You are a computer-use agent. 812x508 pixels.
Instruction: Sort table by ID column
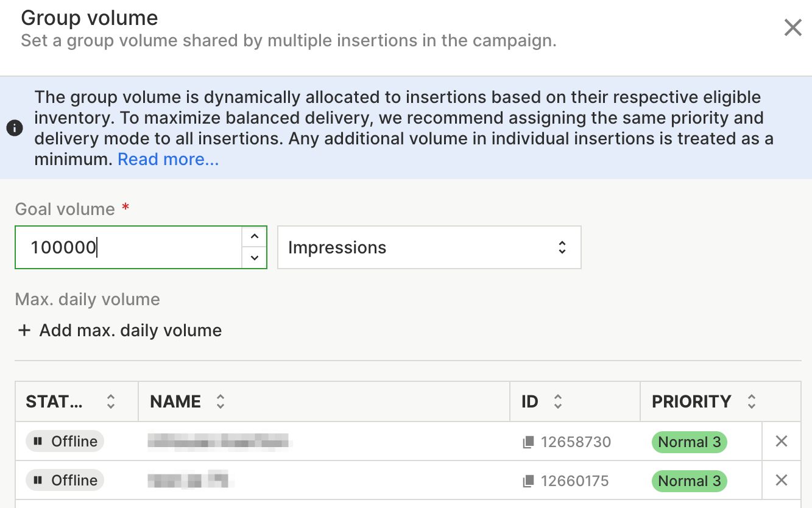(557, 401)
